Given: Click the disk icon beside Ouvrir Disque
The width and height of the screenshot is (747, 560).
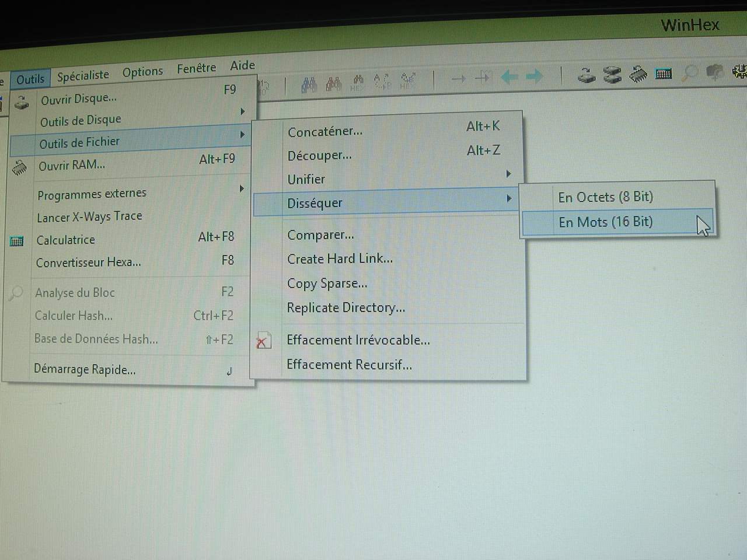Looking at the screenshot, I should [22, 103].
